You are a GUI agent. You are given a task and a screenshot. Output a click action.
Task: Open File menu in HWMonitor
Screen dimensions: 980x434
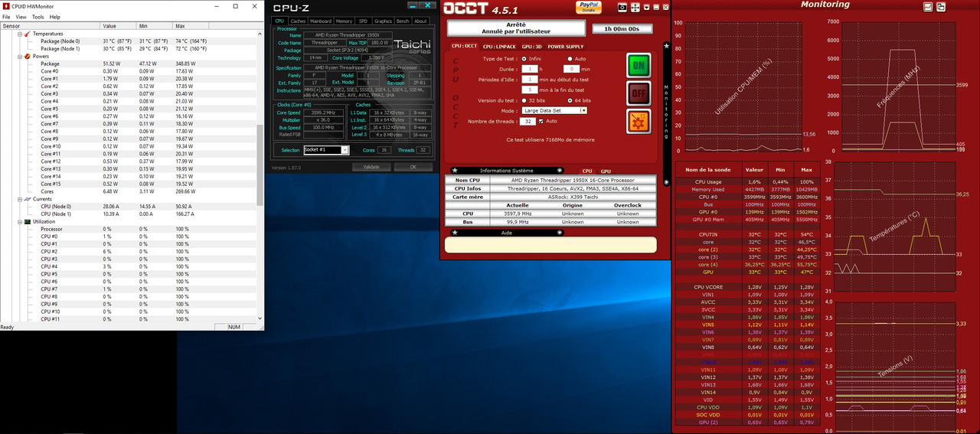coord(6,17)
